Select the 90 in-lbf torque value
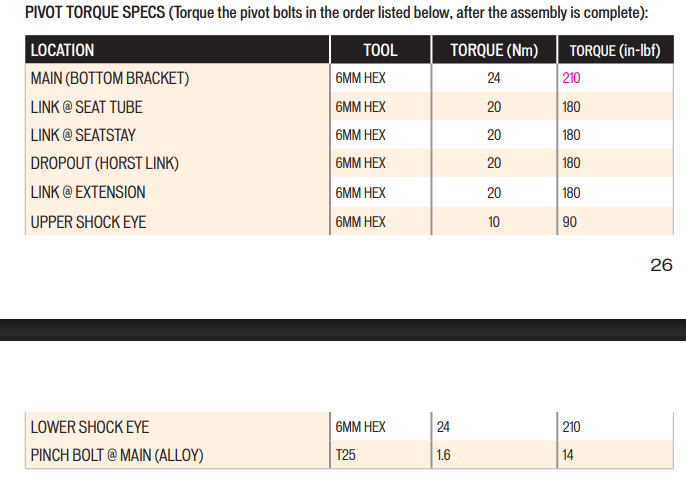This screenshot has height=479, width=686. 570,221
